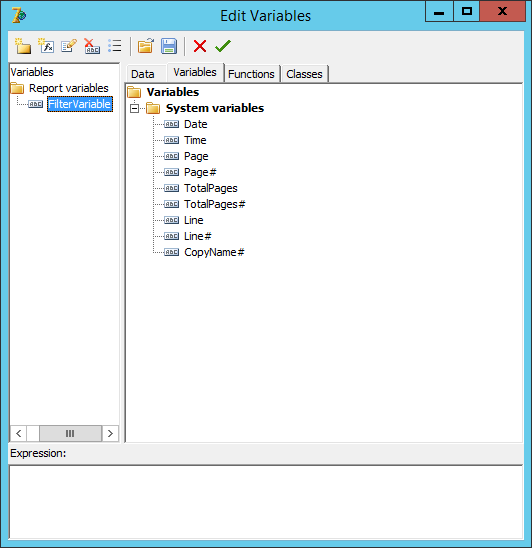Switch to the Data tab
Viewport: 532px width, 548px height.
[x=143, y=74]
